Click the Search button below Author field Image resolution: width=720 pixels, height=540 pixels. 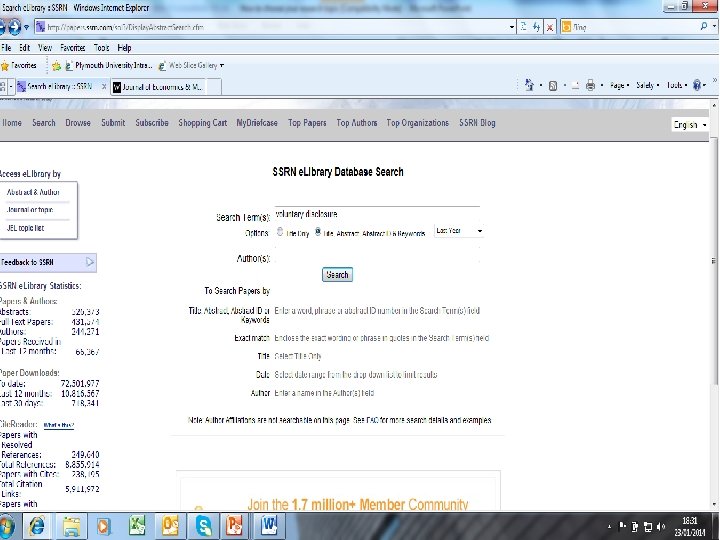pyautogui.click(x=337, y=275)
